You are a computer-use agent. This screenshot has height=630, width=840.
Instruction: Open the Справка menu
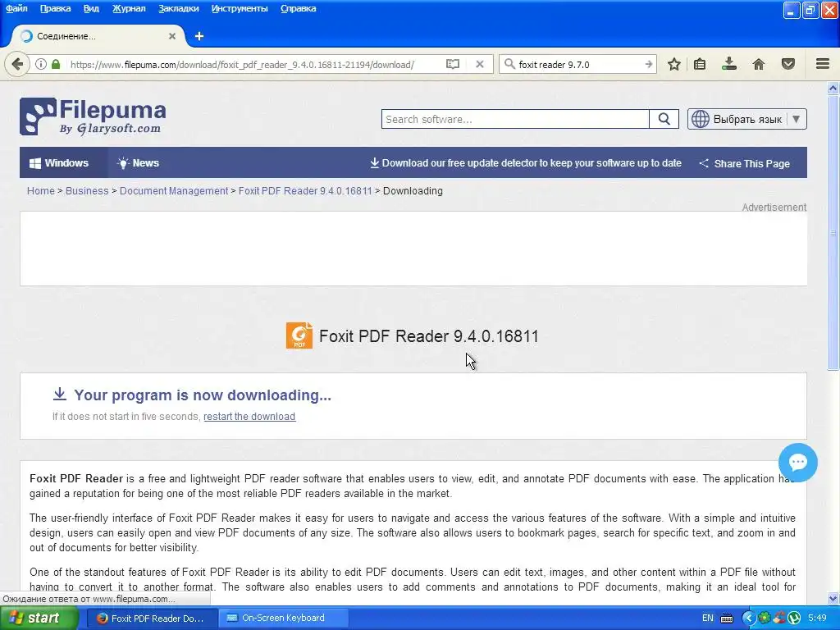coord(298,8)
